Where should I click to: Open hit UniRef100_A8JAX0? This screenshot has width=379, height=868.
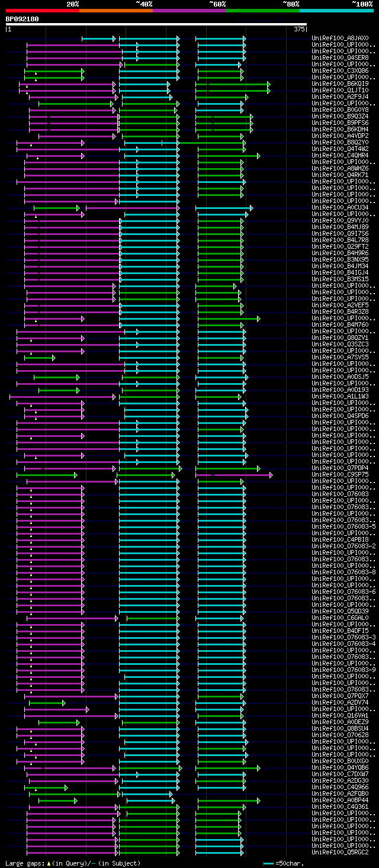point(341,38)
